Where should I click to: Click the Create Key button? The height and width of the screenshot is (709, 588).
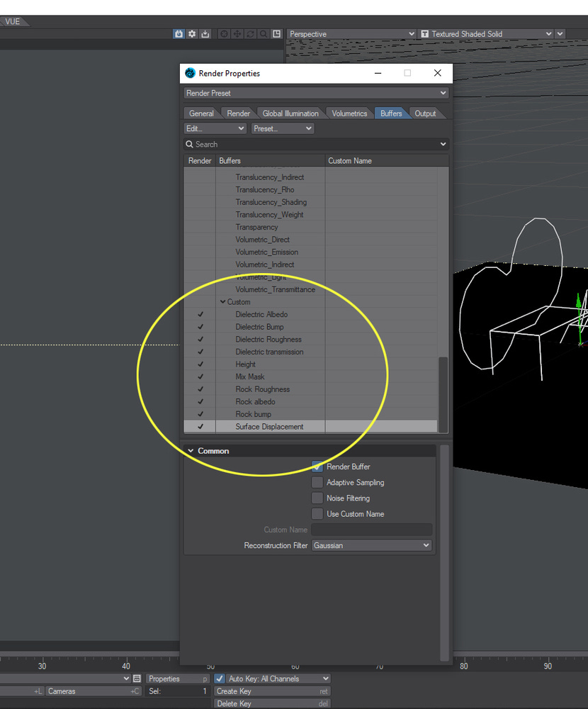[x=272, y=691]
